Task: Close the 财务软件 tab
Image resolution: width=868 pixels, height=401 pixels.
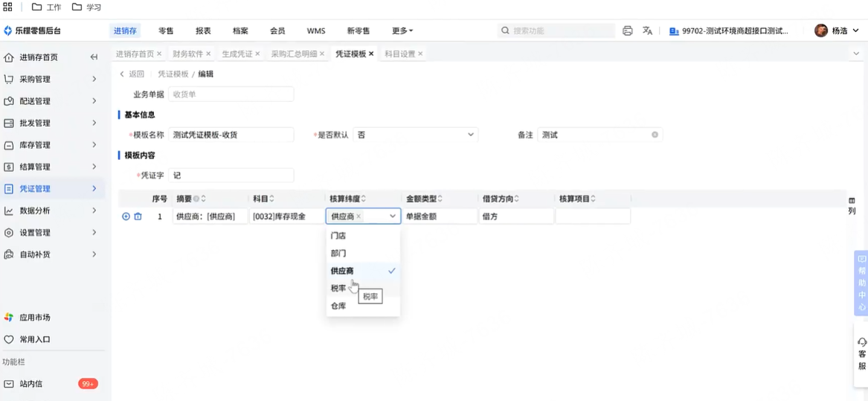Action: click(x=208, y=54)
